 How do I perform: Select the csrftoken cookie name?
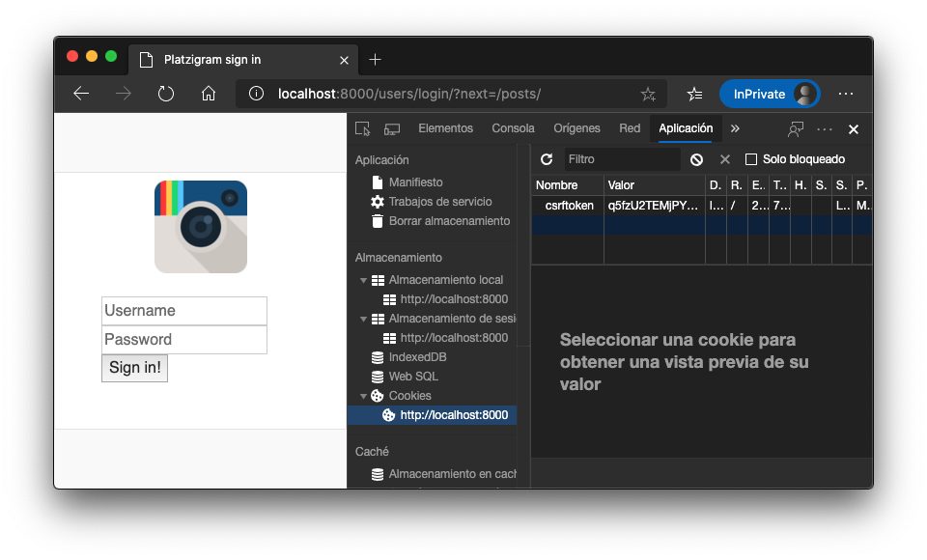pyautogui.click(x=569, y=206)
